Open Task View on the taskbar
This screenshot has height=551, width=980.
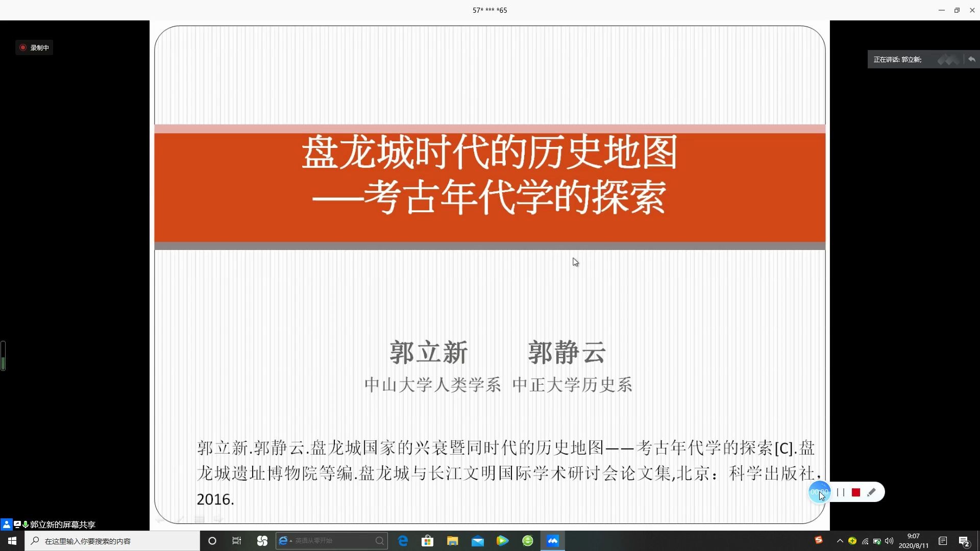[237, 541]
